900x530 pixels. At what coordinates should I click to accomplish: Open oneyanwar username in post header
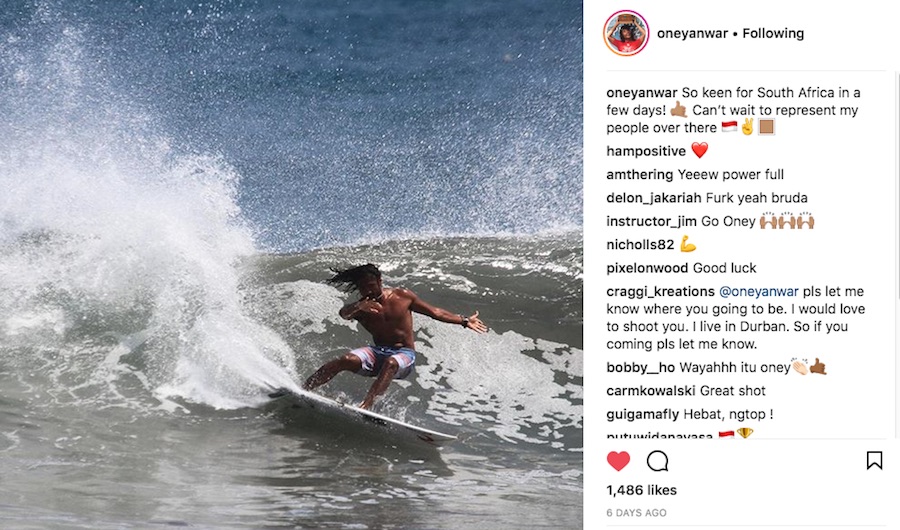pyautogui.click(x=692, y=33)
